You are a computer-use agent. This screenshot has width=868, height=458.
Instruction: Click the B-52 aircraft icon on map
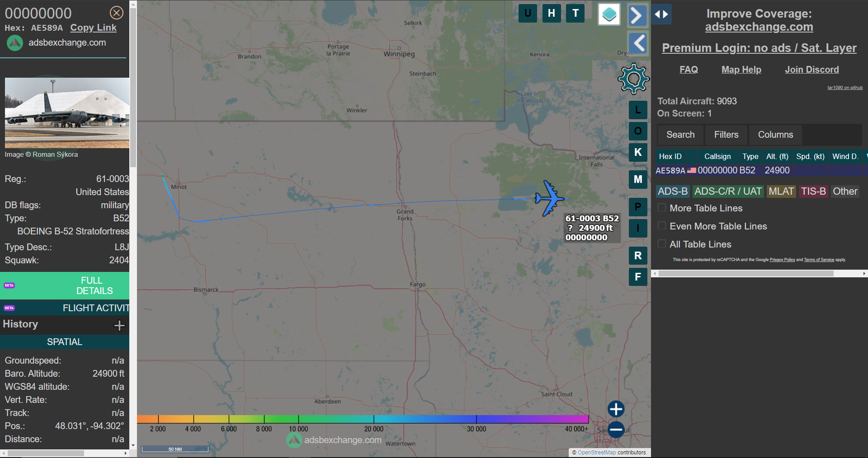tap(550, 198)
